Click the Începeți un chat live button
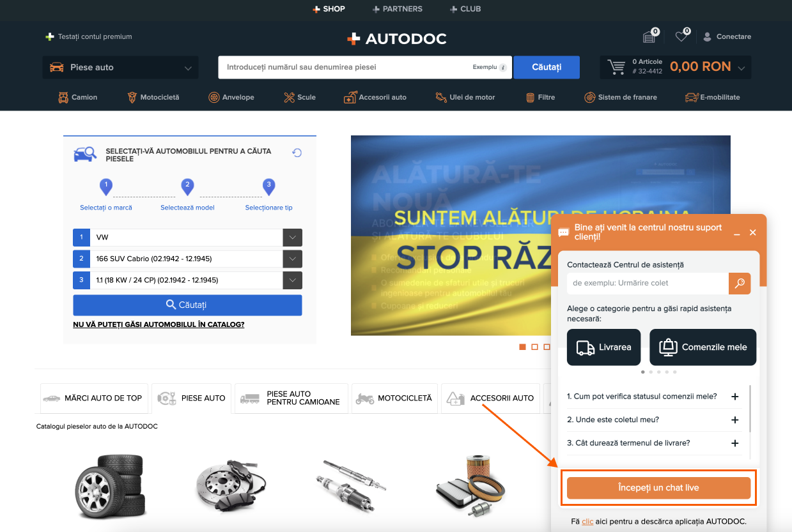 (658, 488)
